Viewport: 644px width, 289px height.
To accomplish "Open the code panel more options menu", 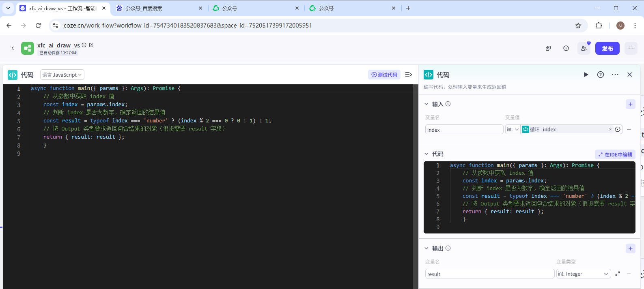I will [615, 75].
